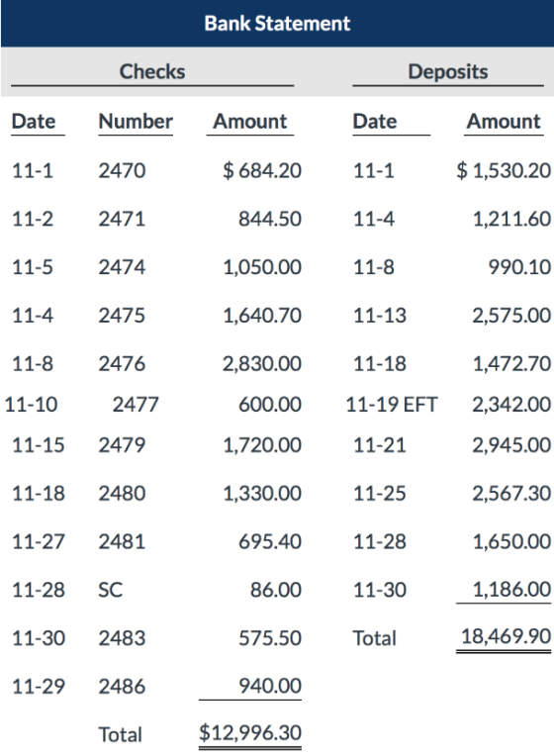
Task: Click the 11-19 EFT deposit date
Action: tap(392, 404)
